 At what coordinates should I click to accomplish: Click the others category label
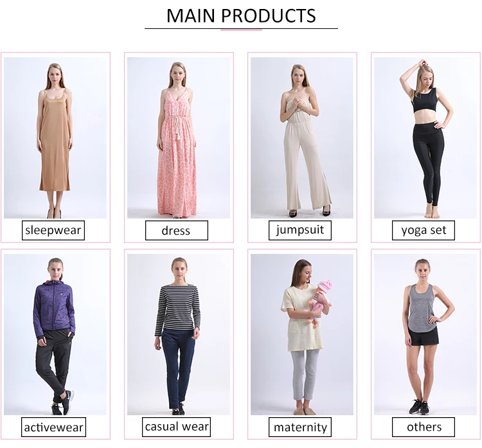pyautogui.click(x=424, y=427)
